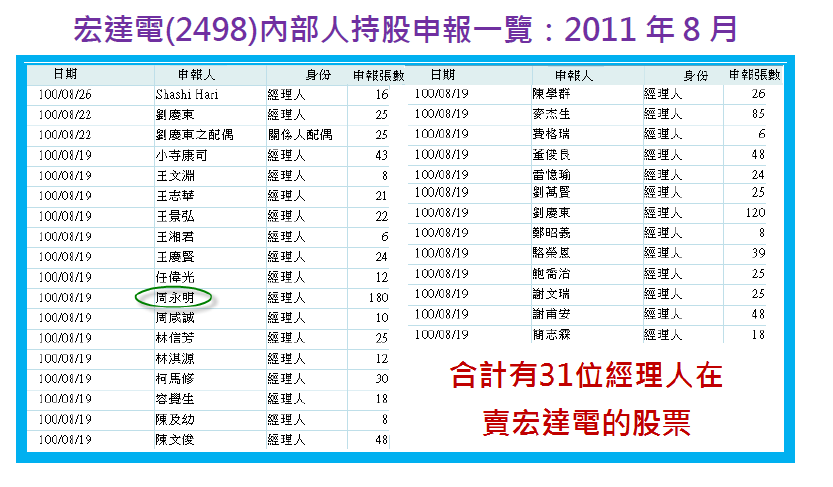
Task: Select the 容覺生 name cell
Action: coord(175,399)
